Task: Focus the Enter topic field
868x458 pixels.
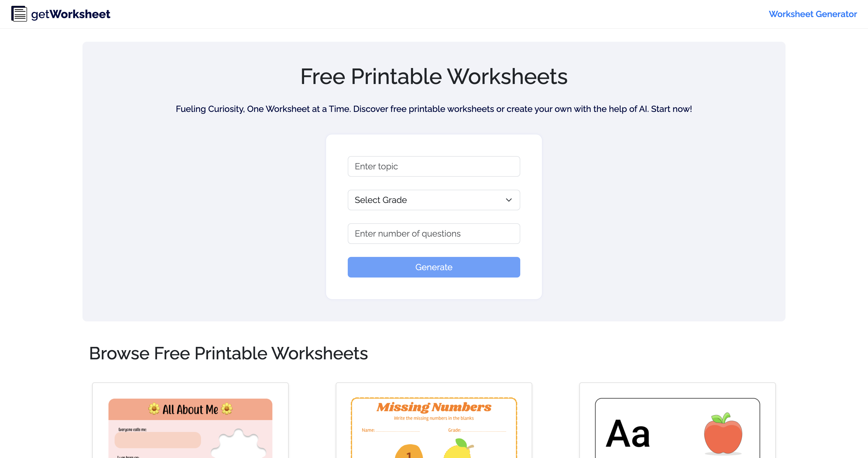Action: coord(434,166)
